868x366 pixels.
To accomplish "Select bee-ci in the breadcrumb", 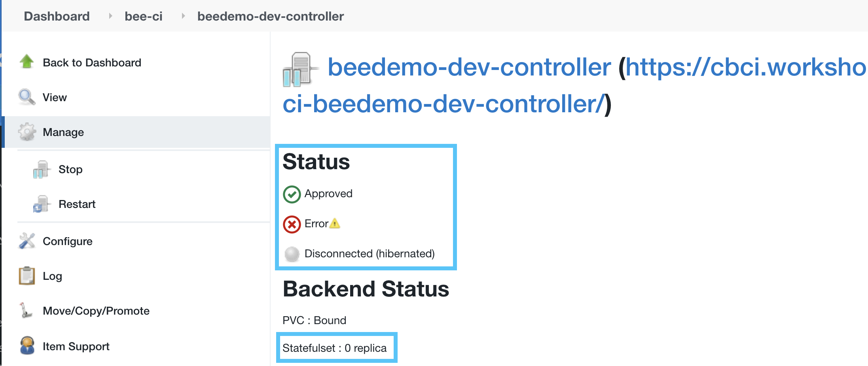I will tap(144, 16).
